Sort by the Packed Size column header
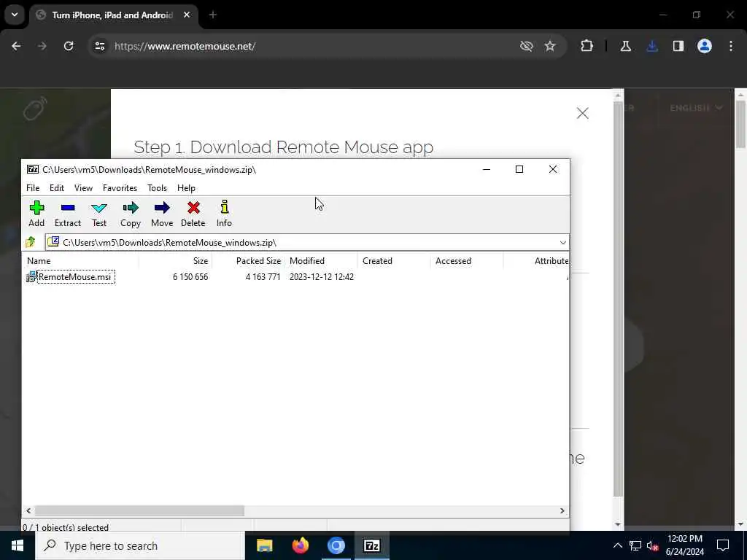The height and width of the screenshot is (560, 747). point(248,261)
